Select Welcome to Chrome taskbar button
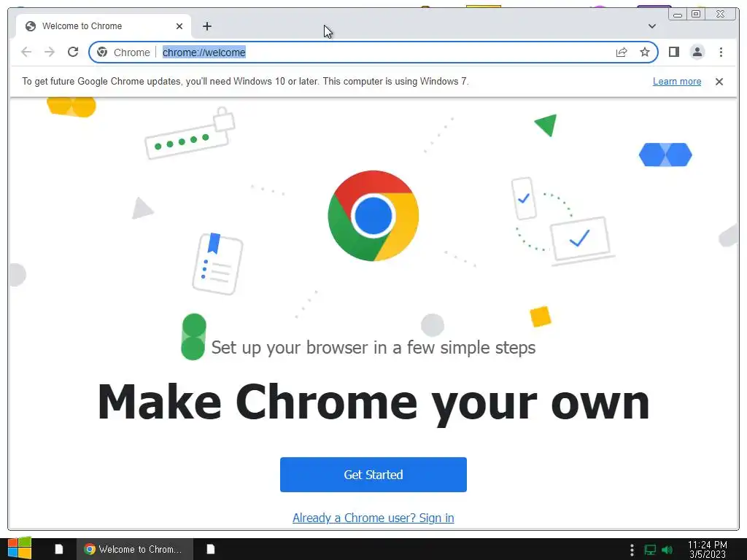The height and width of the screenshot is (560, 747). 135,549
